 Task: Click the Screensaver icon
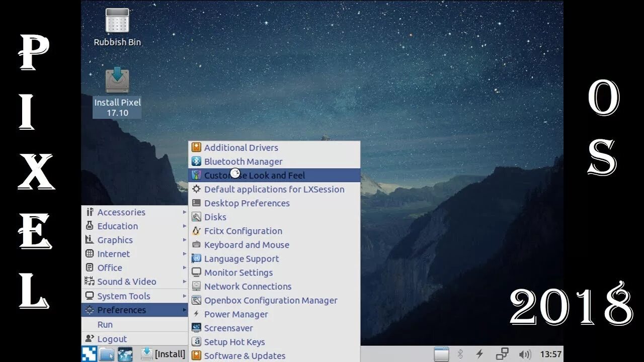pyautogui.click(x=196, y=328)
